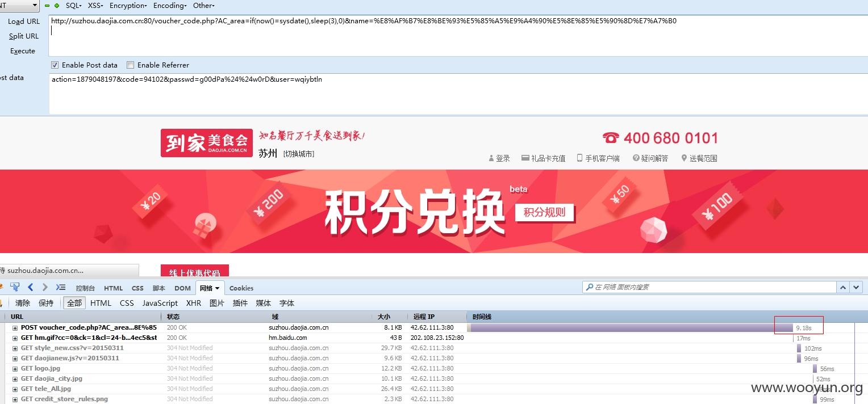
Task: Click the 积分规则 button on banner
Action: click(x=545, y=213)
